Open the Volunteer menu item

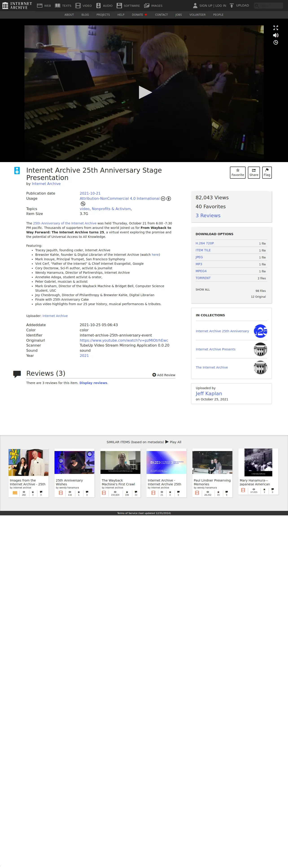pos(197,15)
